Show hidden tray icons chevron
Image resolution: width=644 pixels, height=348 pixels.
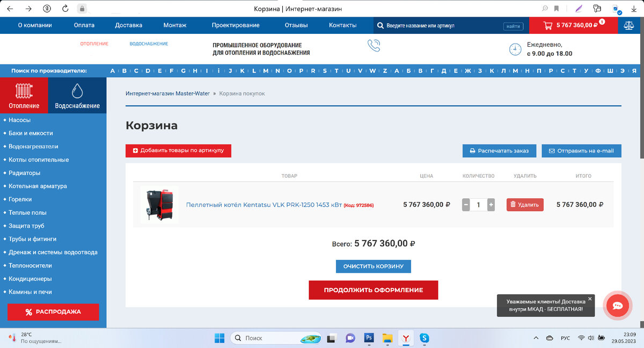[536, 338]
